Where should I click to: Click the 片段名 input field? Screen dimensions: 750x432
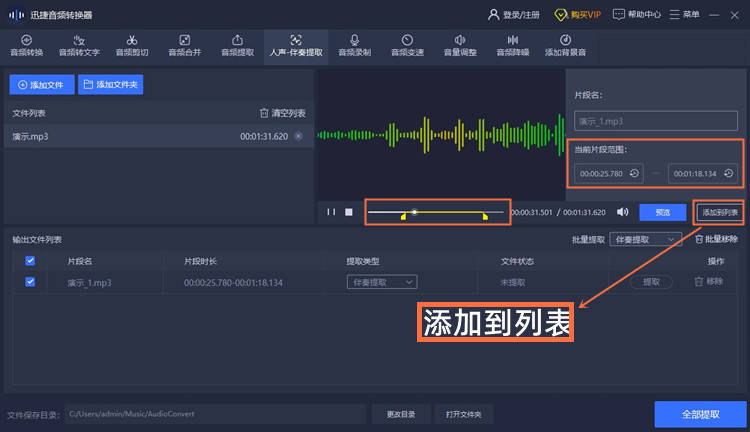coord(656,121)
